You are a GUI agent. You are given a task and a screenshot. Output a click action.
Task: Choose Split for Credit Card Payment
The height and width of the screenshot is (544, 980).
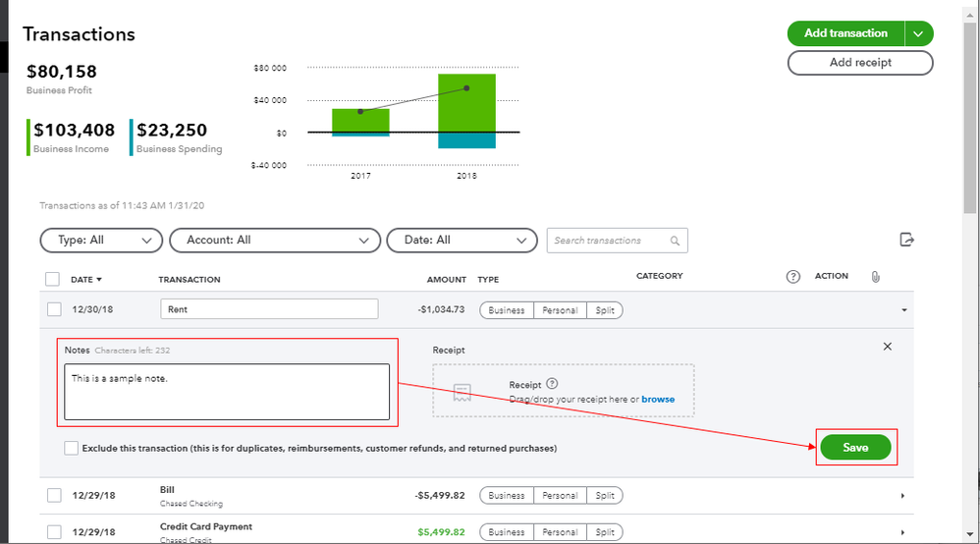point(605,532)
